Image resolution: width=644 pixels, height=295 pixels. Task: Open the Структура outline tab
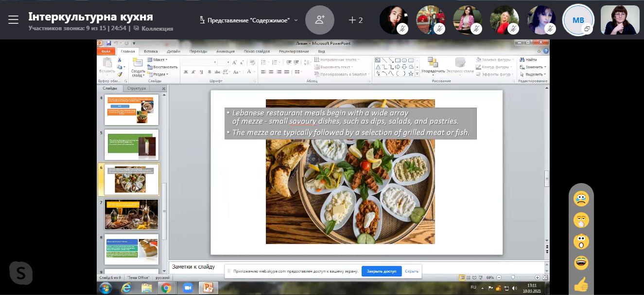[x=136, y=89]
